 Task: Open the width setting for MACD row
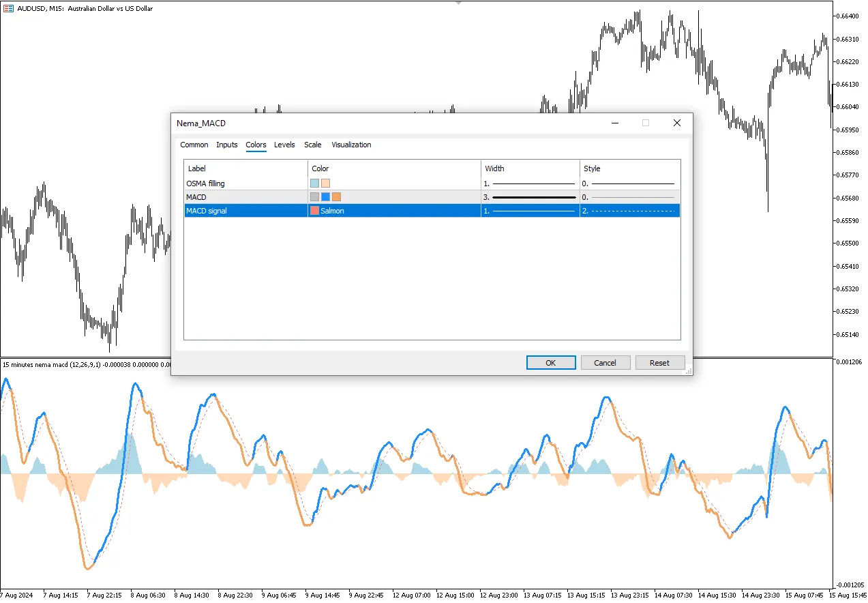point(530,197)
